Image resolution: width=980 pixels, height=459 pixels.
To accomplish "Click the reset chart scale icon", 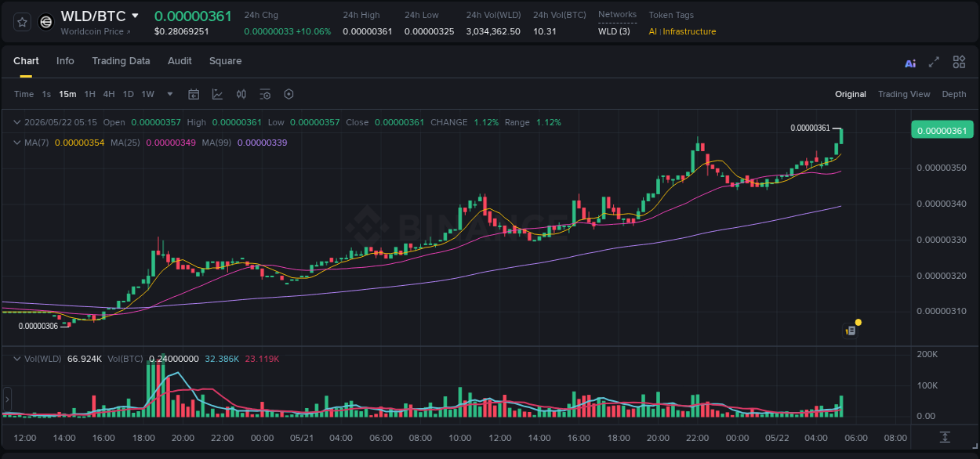I will pyautogui.click(x=946, y=437).
